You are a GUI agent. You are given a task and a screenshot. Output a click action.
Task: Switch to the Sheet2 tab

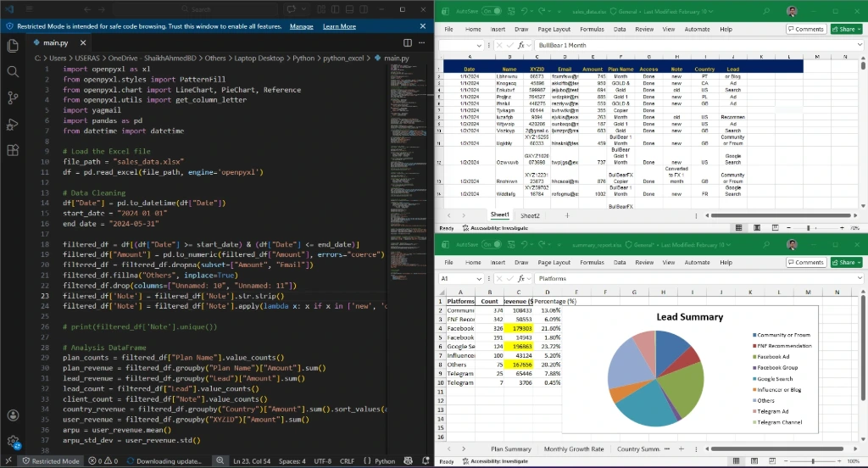pyautogui.click(x=529, y=216)
